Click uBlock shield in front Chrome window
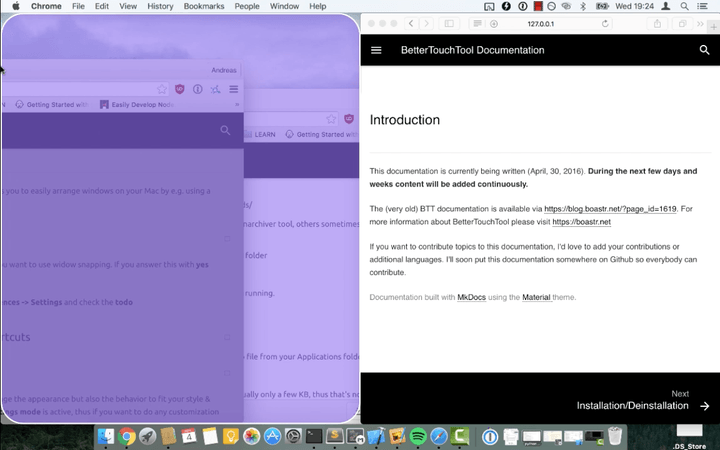The image size is (720, 450). click(180, 89)
